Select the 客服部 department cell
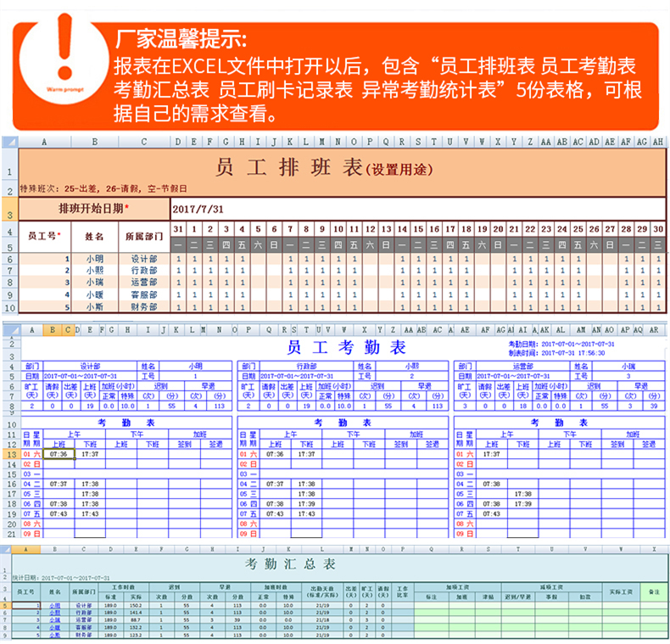670x644 pixels. pyautogui.click(x=143, y=294)
